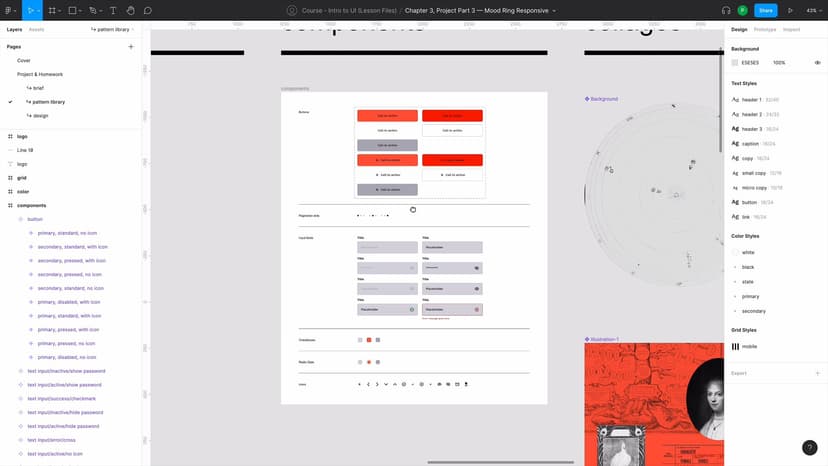This screenshot has height=466, width=828.
Task: Add a new page with plus
Action: (130, 47)
